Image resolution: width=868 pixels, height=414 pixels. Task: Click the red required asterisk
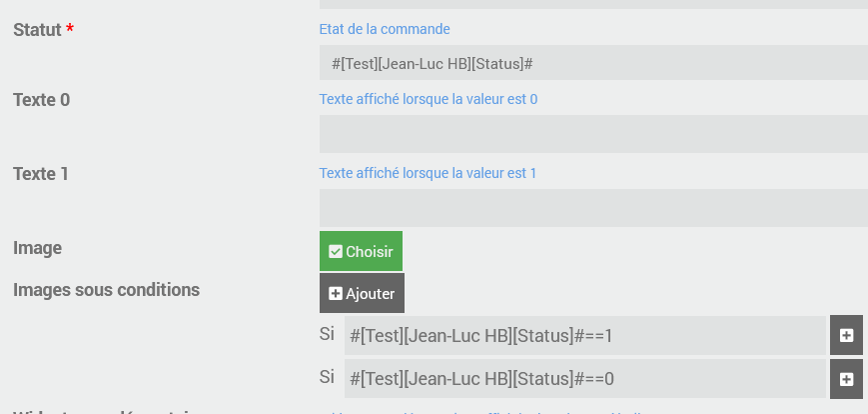pyautogui.click(x=70, y=30)
